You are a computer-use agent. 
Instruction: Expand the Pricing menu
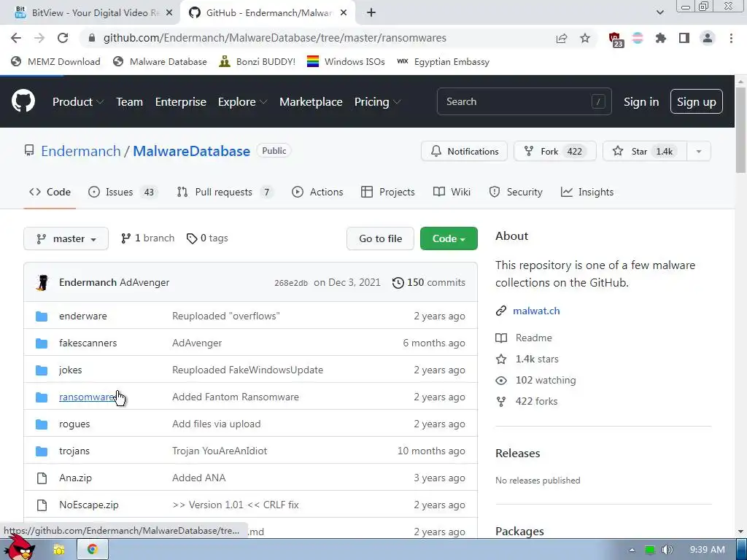coord(377,102)
